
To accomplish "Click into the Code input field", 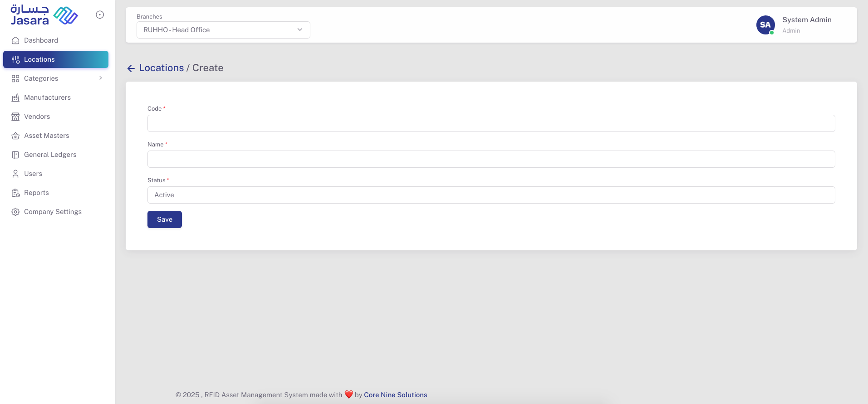I will (491, 123).
